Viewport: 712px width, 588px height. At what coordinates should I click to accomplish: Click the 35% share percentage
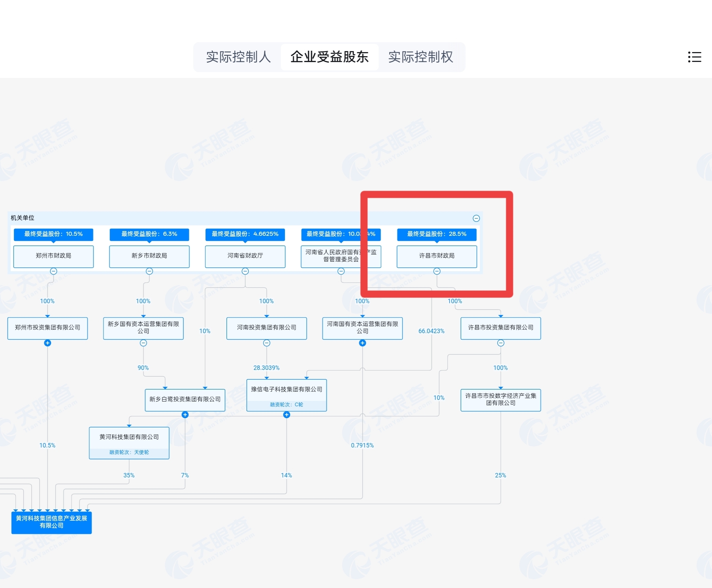(x=129, y=475)
